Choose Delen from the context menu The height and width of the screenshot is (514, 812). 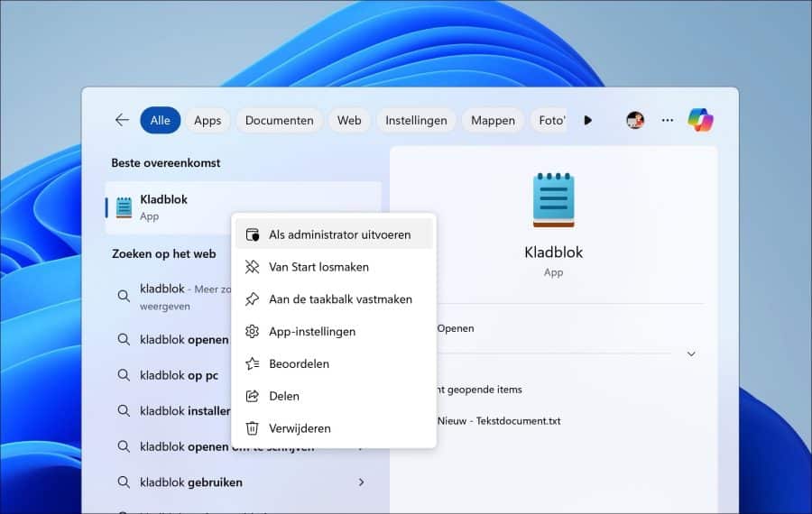[284, 396]
